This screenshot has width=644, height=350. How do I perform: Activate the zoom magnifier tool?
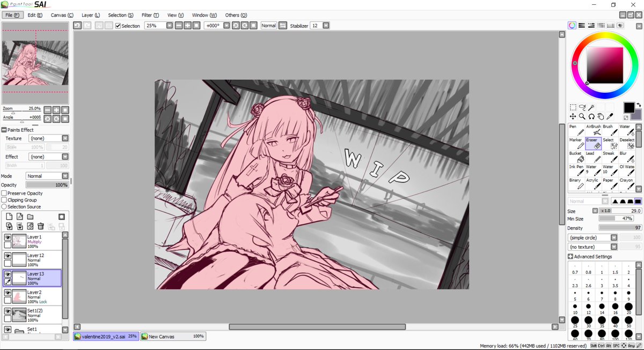[x=582, y=116]
